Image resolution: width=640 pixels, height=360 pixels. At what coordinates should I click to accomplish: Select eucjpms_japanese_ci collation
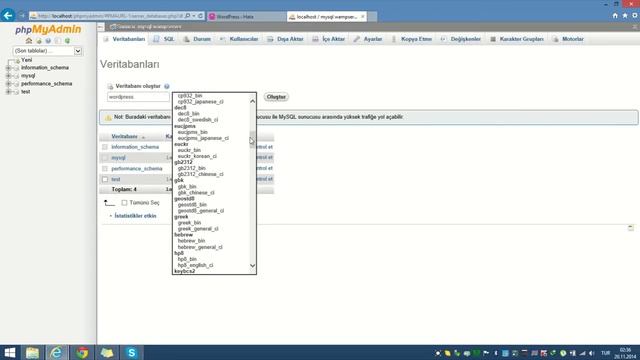click(x=203, y=138)
